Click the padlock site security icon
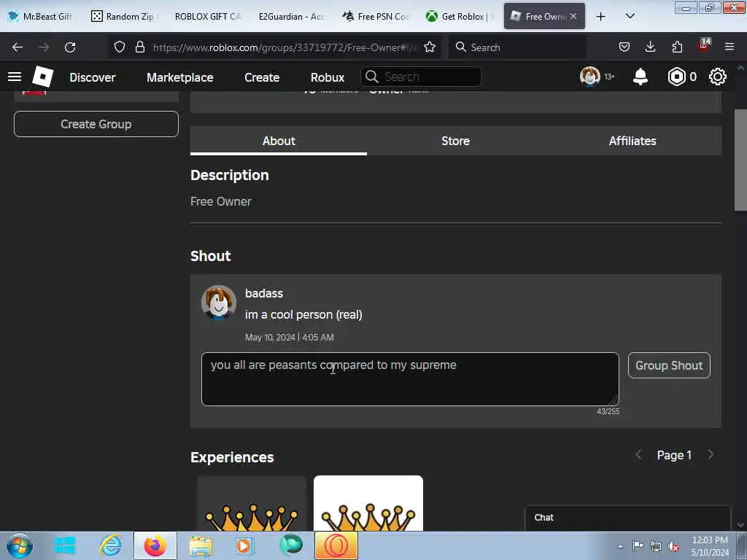 [139, 47]
